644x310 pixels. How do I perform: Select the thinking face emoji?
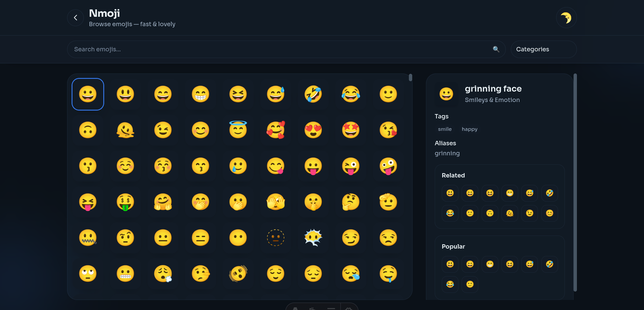point(351,202)
